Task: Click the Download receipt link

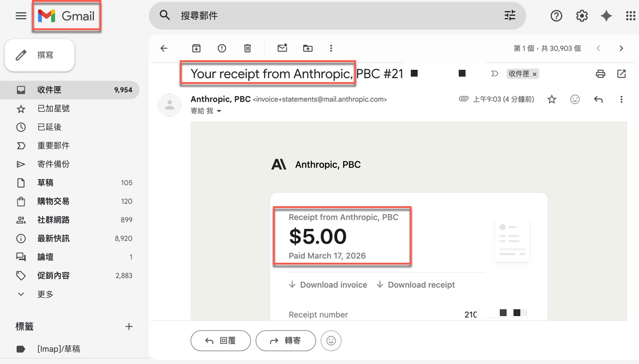Action: (x=416, y=285)
